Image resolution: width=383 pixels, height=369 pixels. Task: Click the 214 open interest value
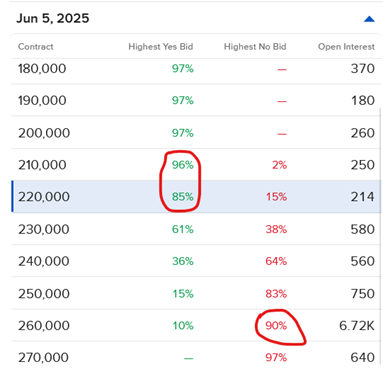pyautogui.click(x=362, y=197)
